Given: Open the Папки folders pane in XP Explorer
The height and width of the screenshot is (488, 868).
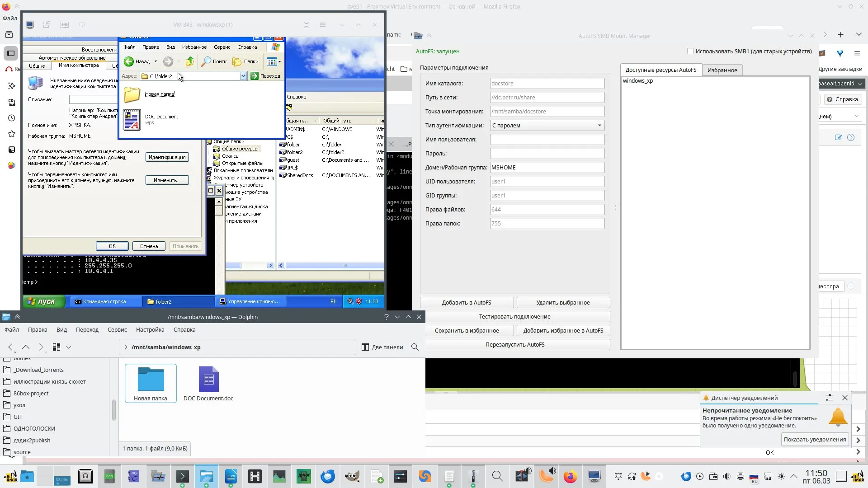Looking at the screenshot, I should [245, 61].
